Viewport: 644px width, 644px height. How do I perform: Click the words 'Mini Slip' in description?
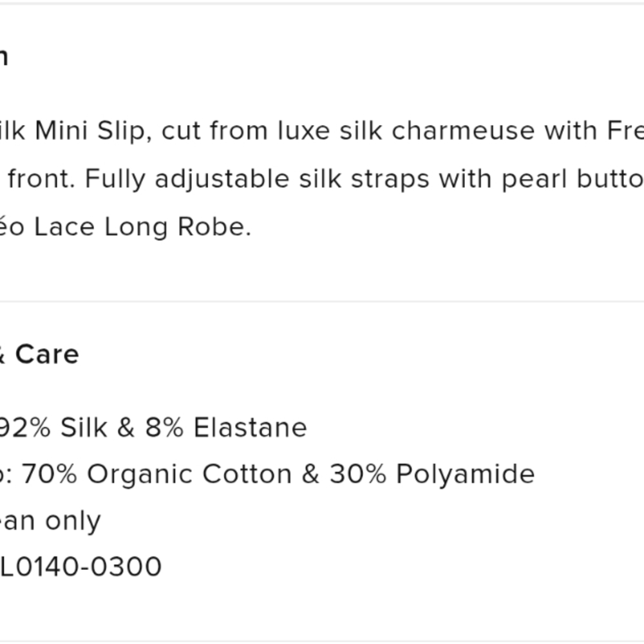(x=93, y=131)
